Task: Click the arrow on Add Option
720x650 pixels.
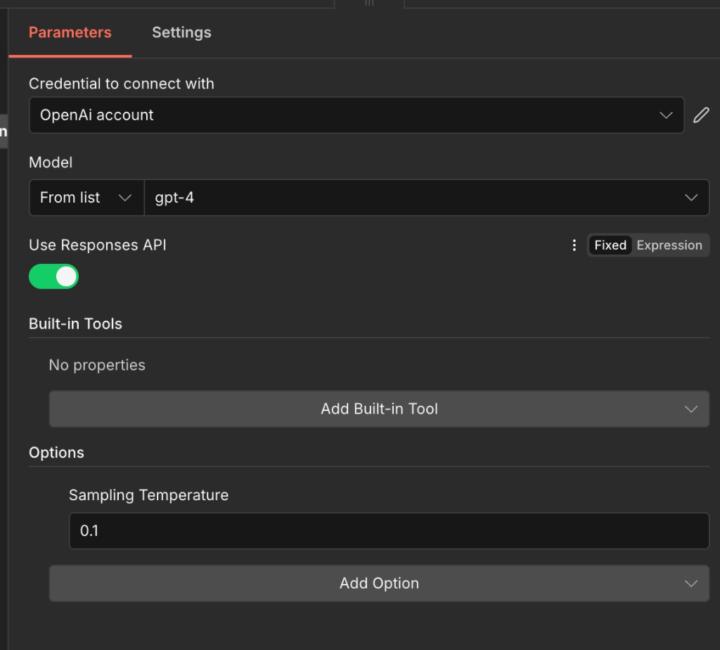Action: [691, 584]
